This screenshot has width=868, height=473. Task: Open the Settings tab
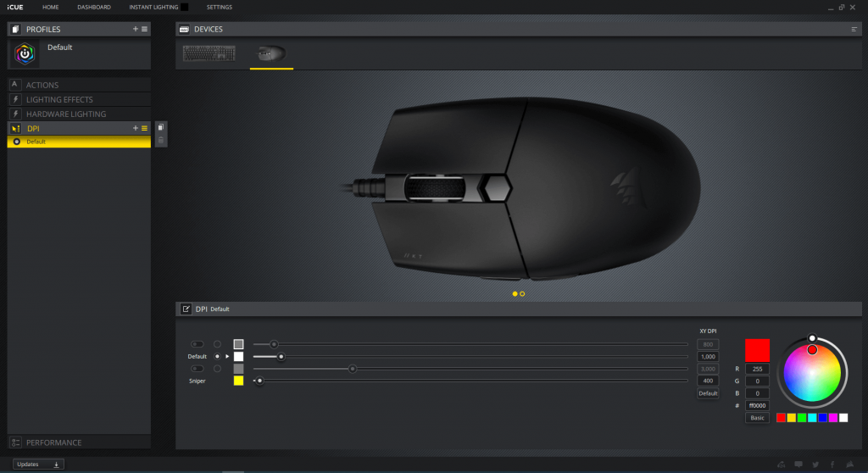(x=220, y=7)
